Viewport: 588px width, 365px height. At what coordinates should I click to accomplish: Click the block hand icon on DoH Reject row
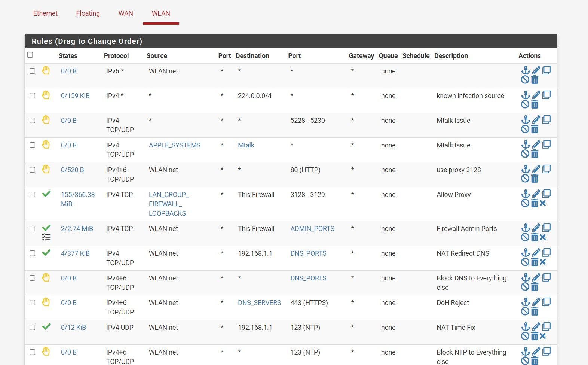46,302
